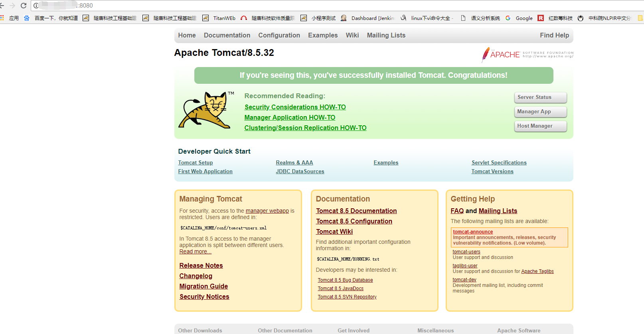Go to Home in the Tomcat navigation bar
Screen dimensions: 644x334
pos(187,35)
